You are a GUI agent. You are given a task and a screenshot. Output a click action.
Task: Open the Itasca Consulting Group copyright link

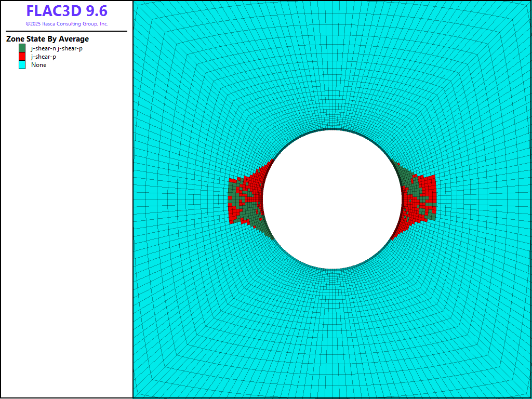tap(66, 24)
